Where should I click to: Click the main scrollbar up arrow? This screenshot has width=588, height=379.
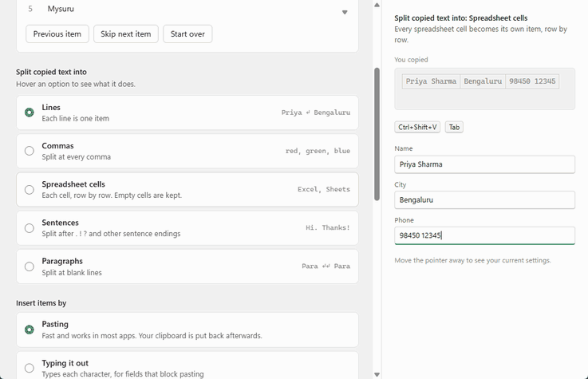[x=377, y=5]
